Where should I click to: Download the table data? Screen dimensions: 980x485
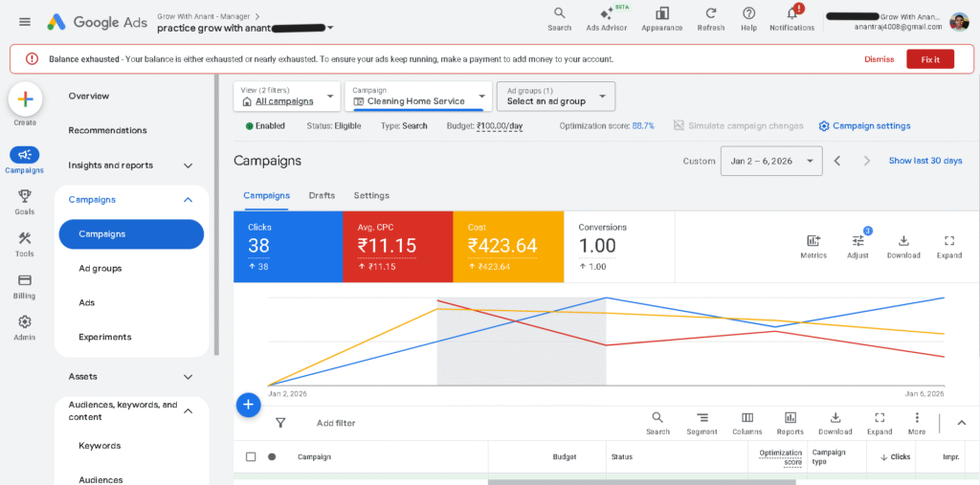835,424
